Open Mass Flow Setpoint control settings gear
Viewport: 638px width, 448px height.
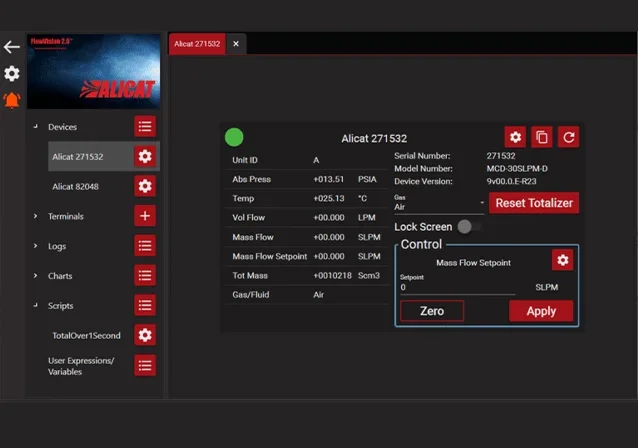(x=562, y=260)
